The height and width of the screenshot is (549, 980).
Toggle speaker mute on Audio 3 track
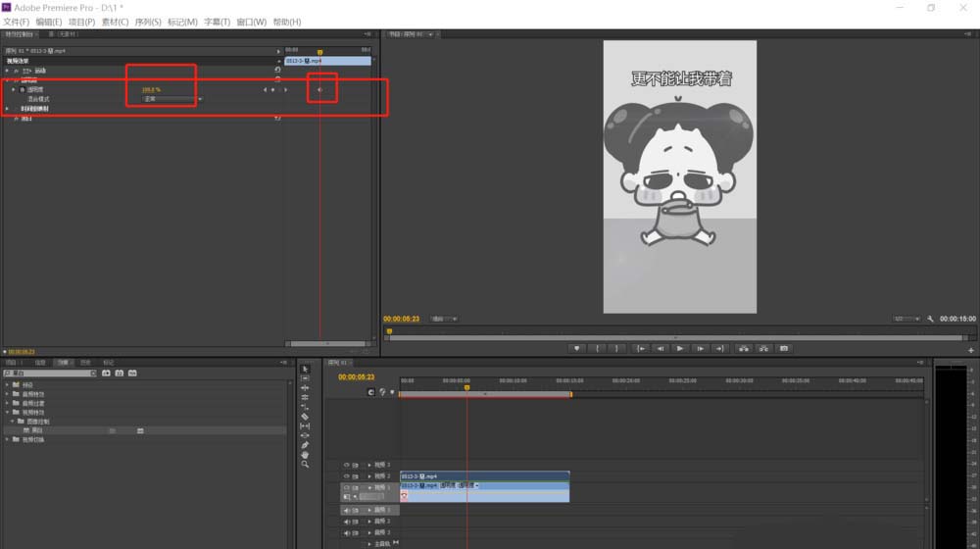pos(346,532)
